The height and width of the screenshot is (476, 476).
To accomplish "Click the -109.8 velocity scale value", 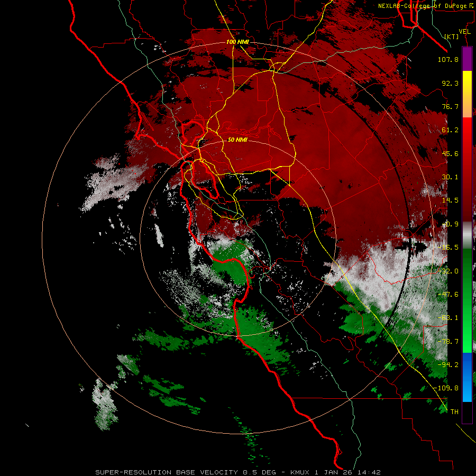I will 446,388.
